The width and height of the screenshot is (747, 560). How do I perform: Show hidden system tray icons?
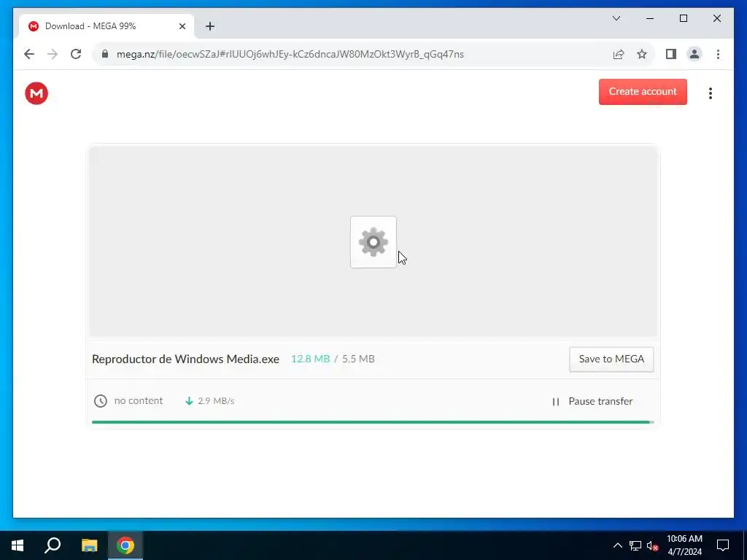tap(617, 545)
